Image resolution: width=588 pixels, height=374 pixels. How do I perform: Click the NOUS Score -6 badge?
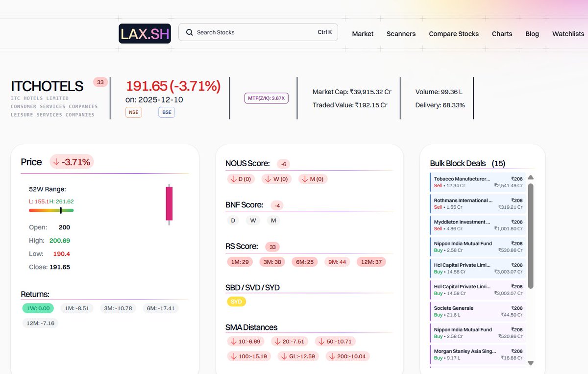283,164
